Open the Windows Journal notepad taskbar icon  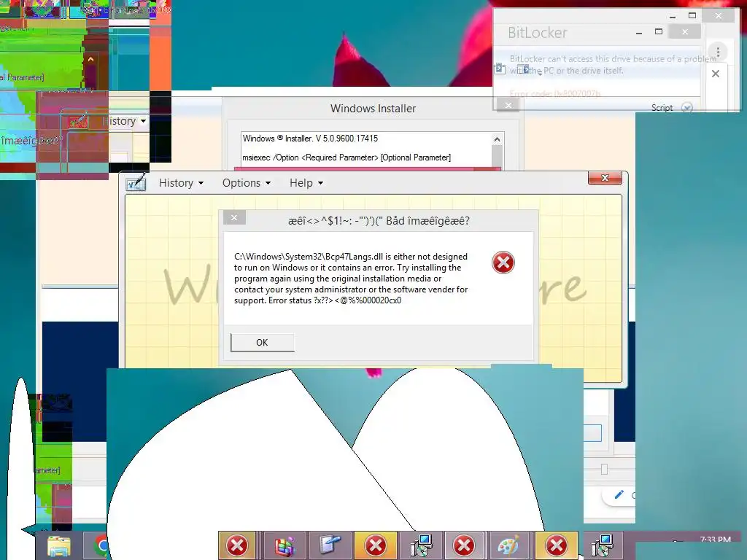pyautogui.click(x=330, y=545)
